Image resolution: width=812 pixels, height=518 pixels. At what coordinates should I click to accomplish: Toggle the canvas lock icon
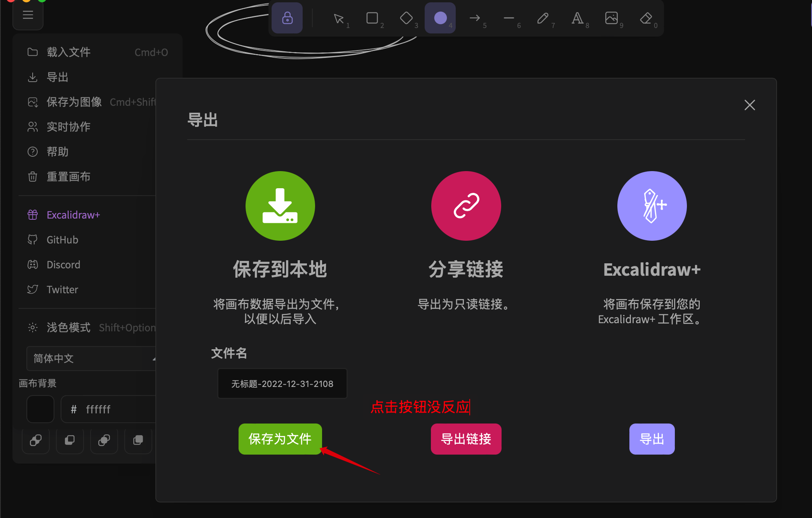coord(287,18)
